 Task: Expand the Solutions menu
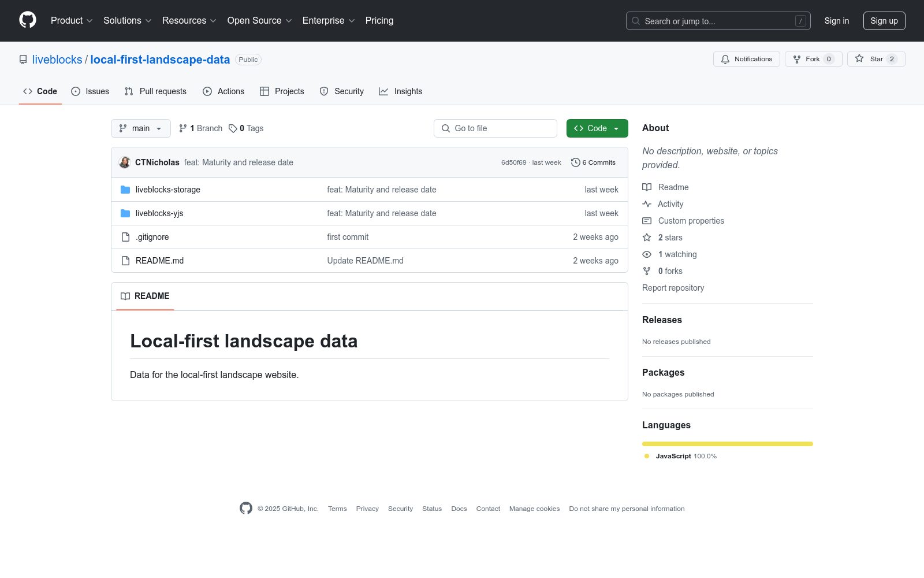[x=128, y=21]
